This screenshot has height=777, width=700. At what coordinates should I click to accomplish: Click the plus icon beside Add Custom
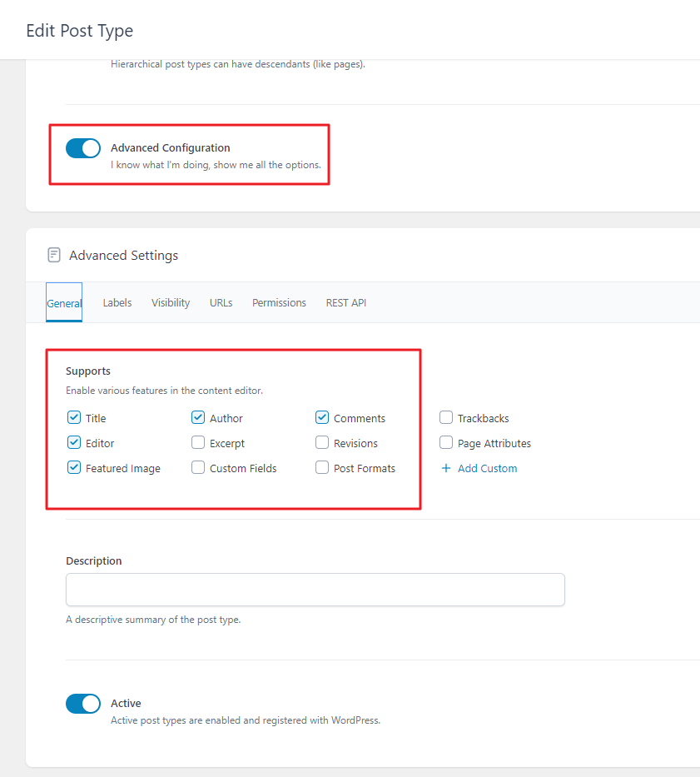tap(446, 468)
